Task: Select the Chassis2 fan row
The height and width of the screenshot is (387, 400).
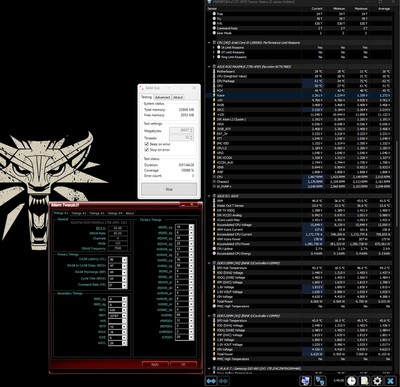Action: 299,182
